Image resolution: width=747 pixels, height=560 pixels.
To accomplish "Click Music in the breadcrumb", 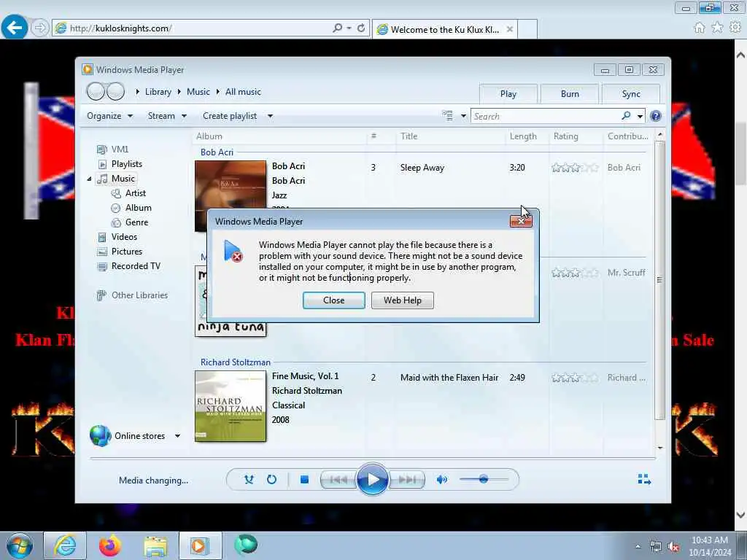I will [x=198, y=92].
